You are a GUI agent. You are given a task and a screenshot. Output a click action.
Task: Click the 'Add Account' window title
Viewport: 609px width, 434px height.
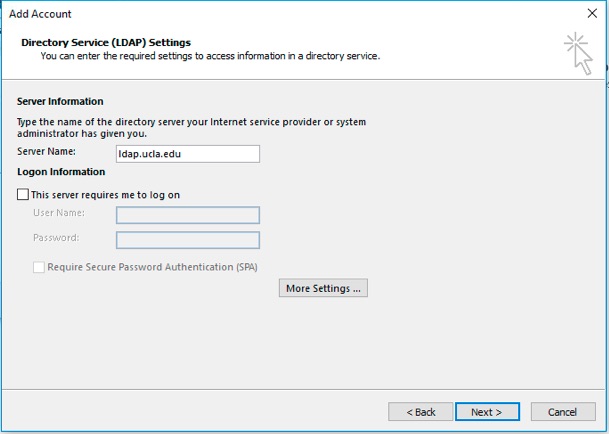40,14
